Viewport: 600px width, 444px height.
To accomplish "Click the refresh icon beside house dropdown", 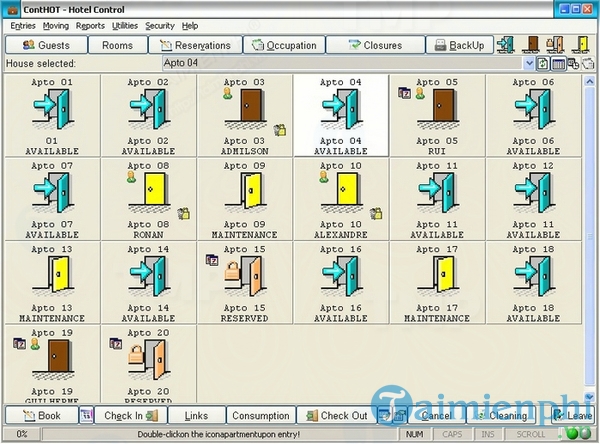I will point(543,64).
